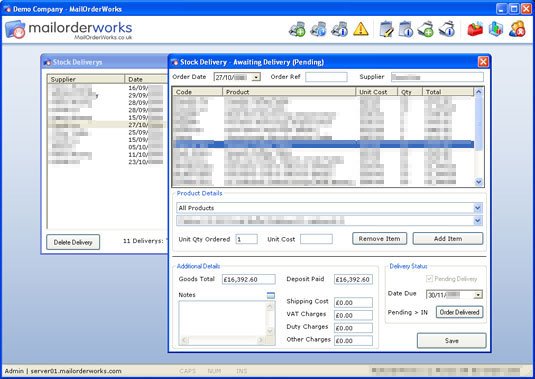Click the Shipping Cost field
This screenshot has height=379, width=535.
pyautogui.click(x=353, y=302)
